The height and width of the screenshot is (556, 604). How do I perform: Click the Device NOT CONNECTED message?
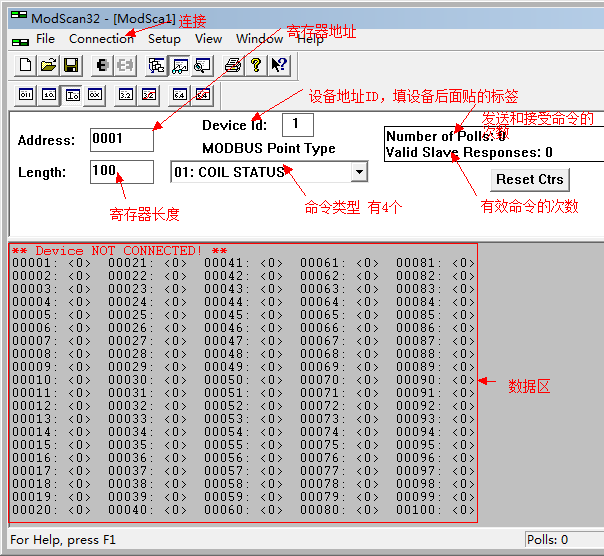(119, 251)
